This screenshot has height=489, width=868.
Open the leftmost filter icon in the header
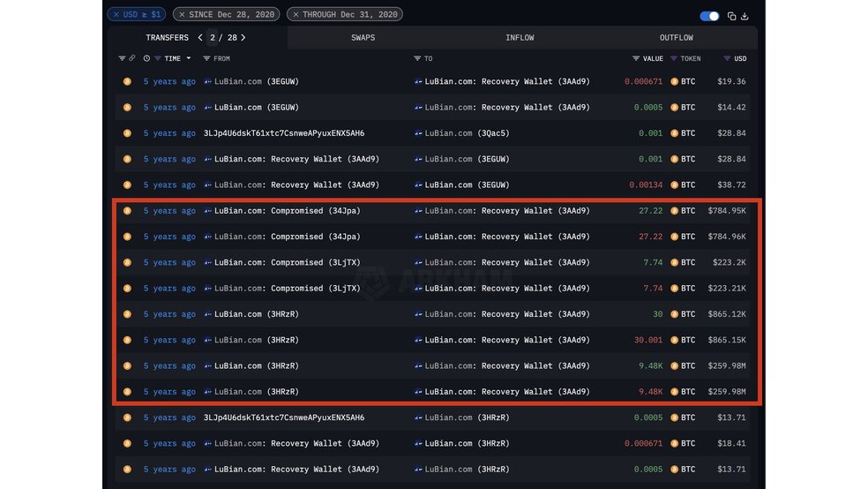tap(122, 58)
